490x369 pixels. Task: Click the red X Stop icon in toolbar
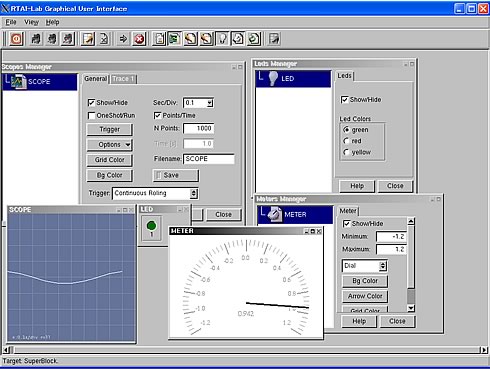click(x=139, y=39)
